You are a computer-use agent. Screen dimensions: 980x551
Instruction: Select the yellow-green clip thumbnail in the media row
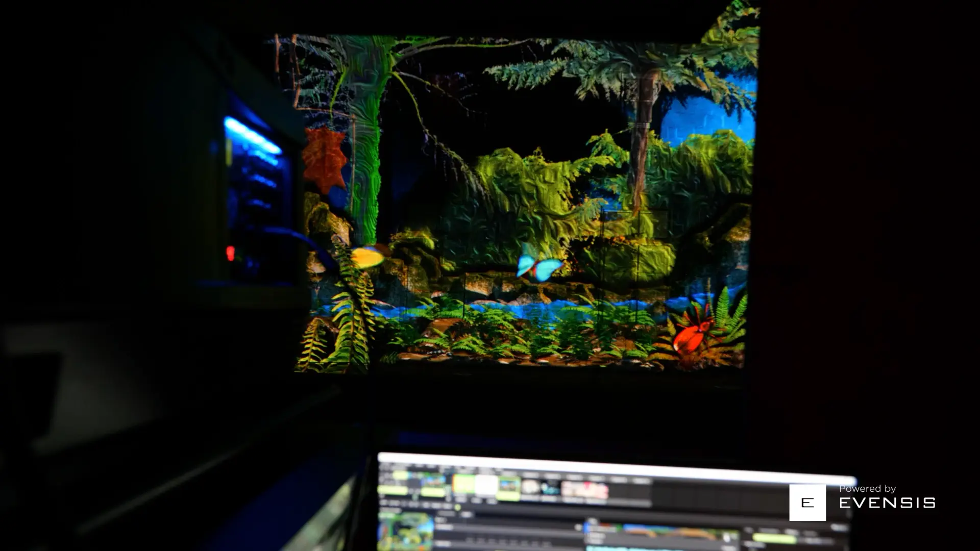pos(463,484)
